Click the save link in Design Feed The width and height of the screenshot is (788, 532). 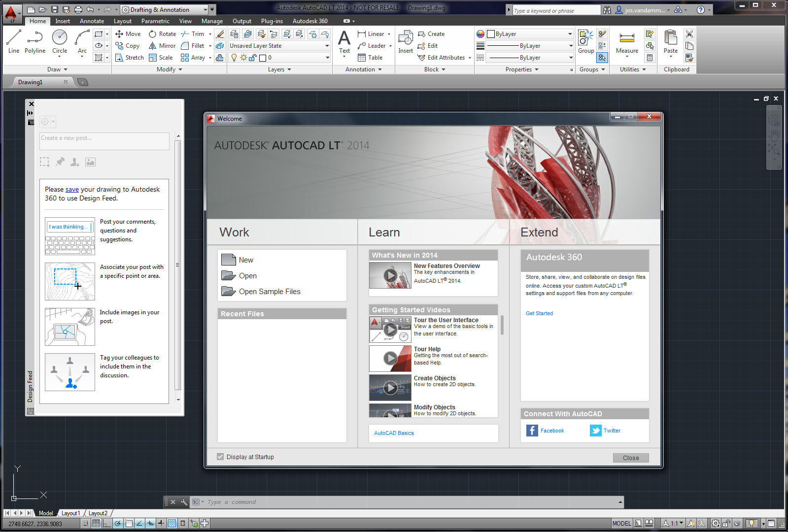[72, 189]
